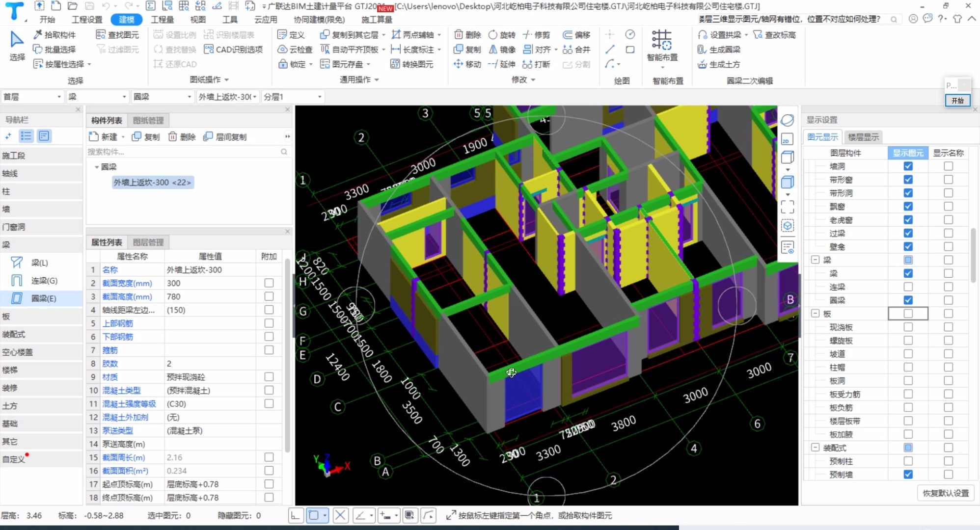Click 删除 button in component list toolbar
This screenshot has width=980, height=530.
(182, 136)
